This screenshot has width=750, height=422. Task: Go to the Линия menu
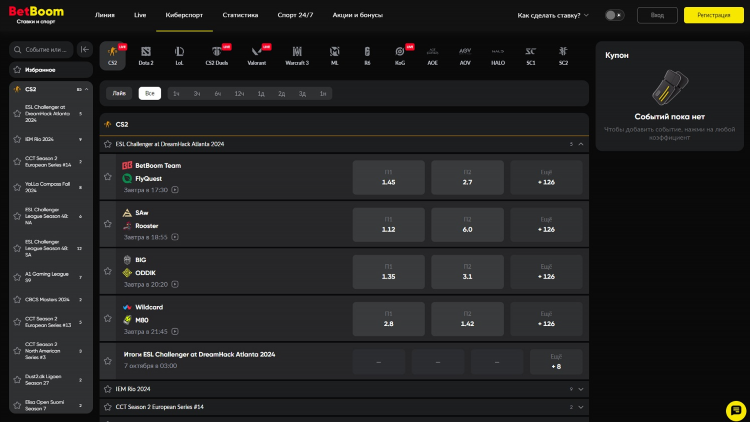tap(105, 15)
